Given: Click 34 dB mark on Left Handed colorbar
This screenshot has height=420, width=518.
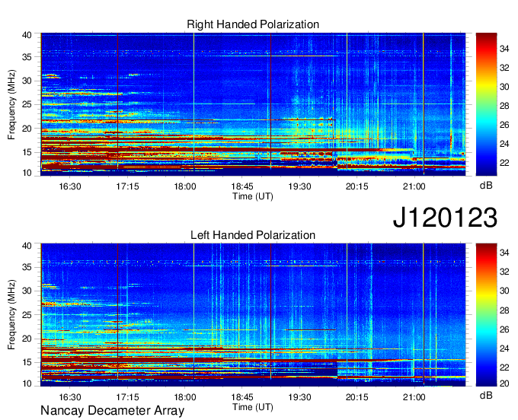Looking at the screenshot, I should [504, 253].
